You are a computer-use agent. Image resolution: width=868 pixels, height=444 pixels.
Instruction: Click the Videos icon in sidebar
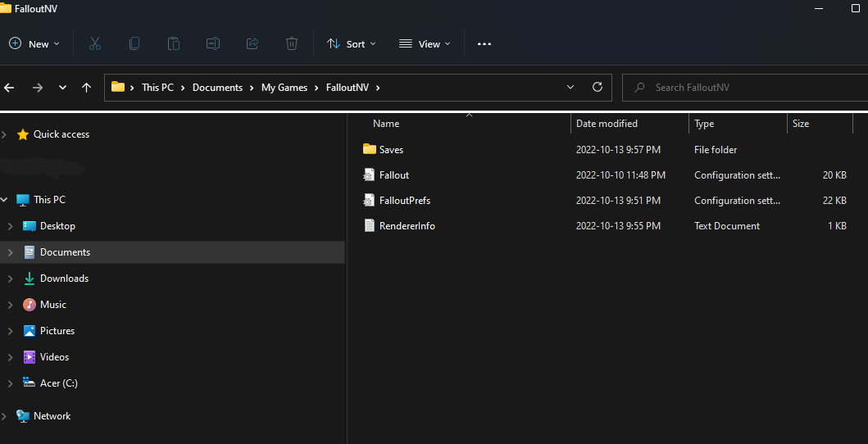click(x=30, y=356)
